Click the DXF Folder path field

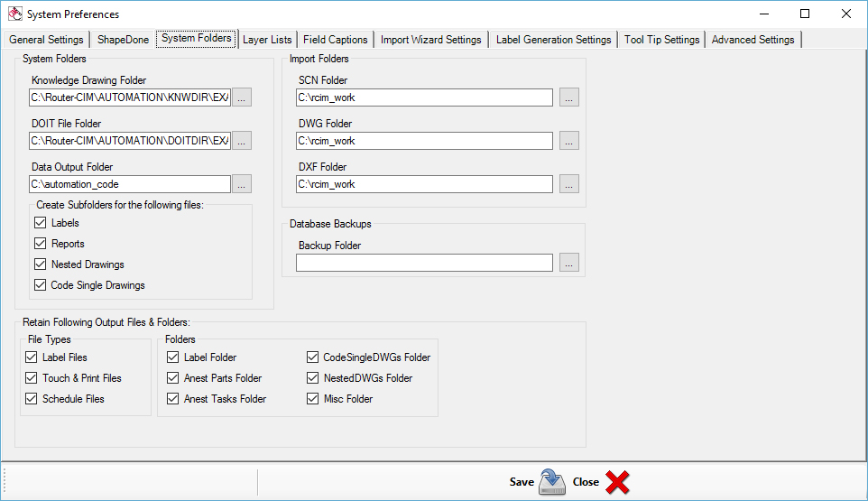(425, 184)
